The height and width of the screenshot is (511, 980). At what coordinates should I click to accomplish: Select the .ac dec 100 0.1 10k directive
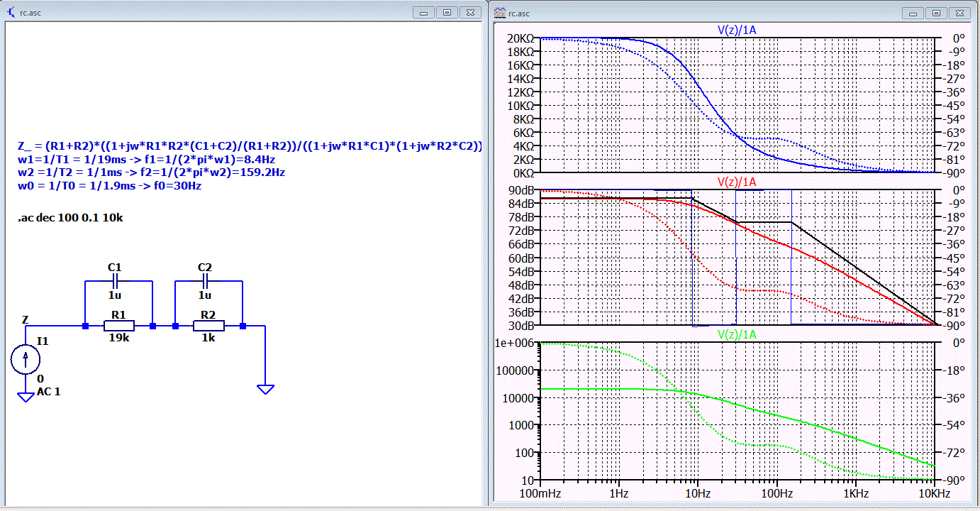[70, 217]
